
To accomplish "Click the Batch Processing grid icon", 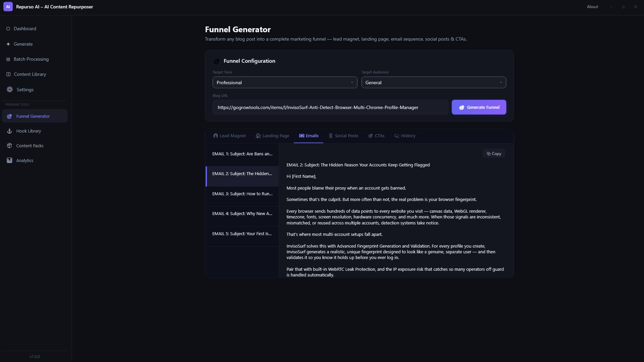I will [x=8, y=59].
